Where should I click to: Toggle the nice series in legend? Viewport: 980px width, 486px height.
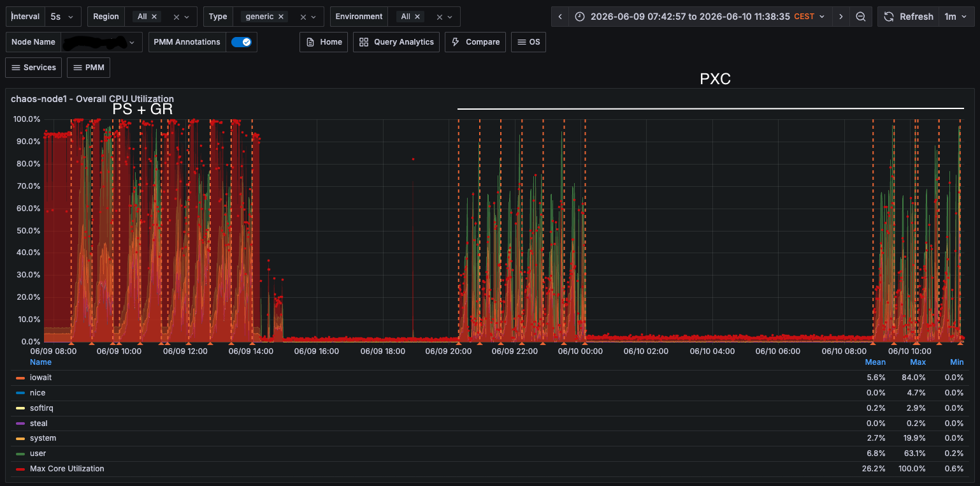[x=38, y=393]
